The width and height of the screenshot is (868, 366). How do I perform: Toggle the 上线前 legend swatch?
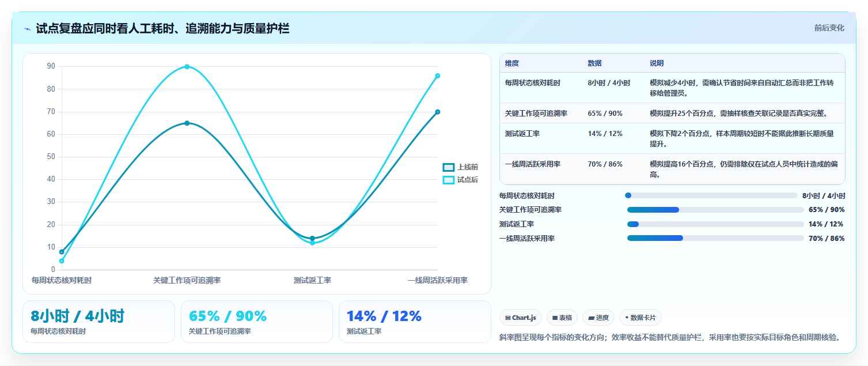tap(449, 167)
